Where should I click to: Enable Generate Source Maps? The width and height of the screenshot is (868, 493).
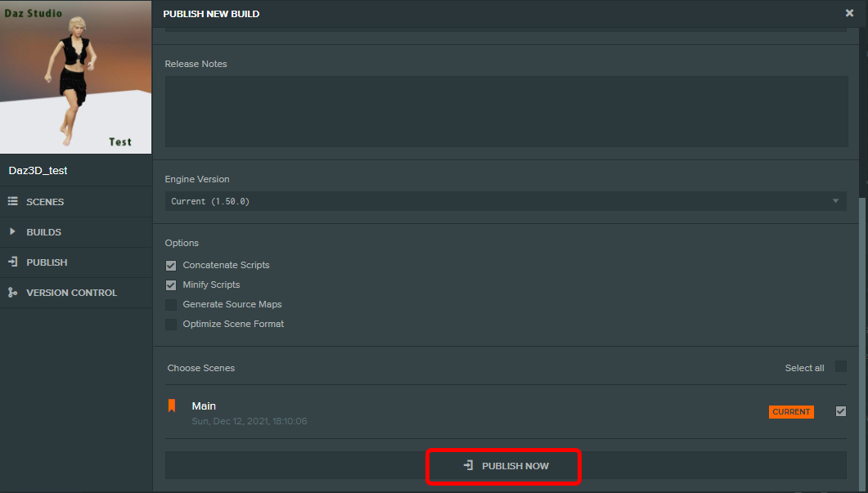171,305
